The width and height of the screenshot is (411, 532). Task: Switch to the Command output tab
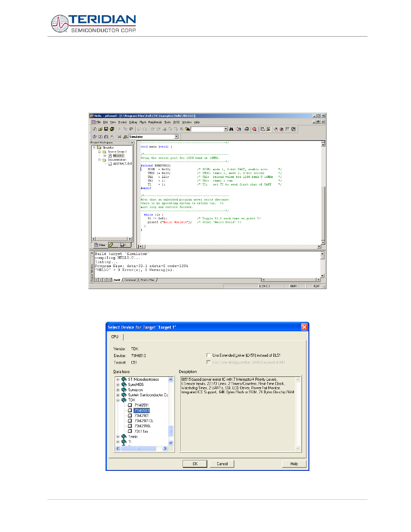[130, 280]
